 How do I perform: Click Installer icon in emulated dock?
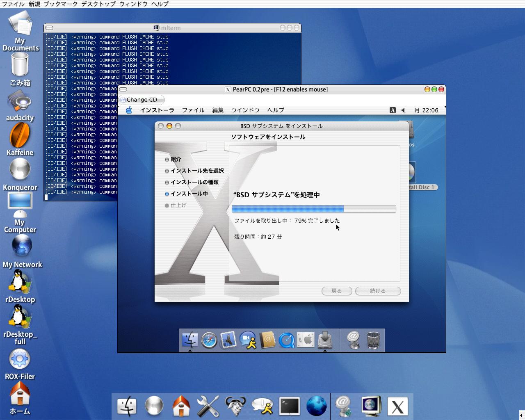pyautogui.click(x=325, y=340)
